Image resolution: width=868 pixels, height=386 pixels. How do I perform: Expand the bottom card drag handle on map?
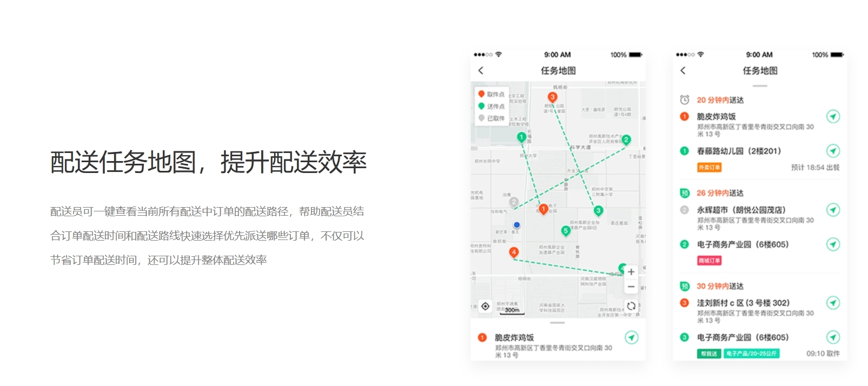coord(558,323)
